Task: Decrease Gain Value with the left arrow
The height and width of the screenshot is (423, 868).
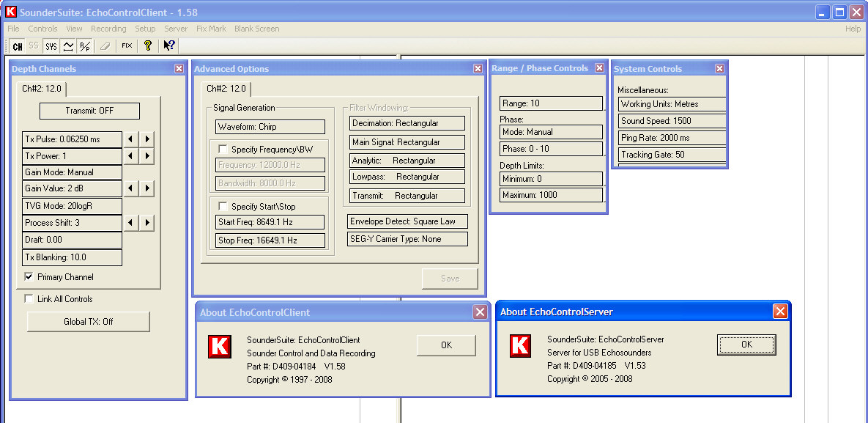Action: [x=131, y=189]
